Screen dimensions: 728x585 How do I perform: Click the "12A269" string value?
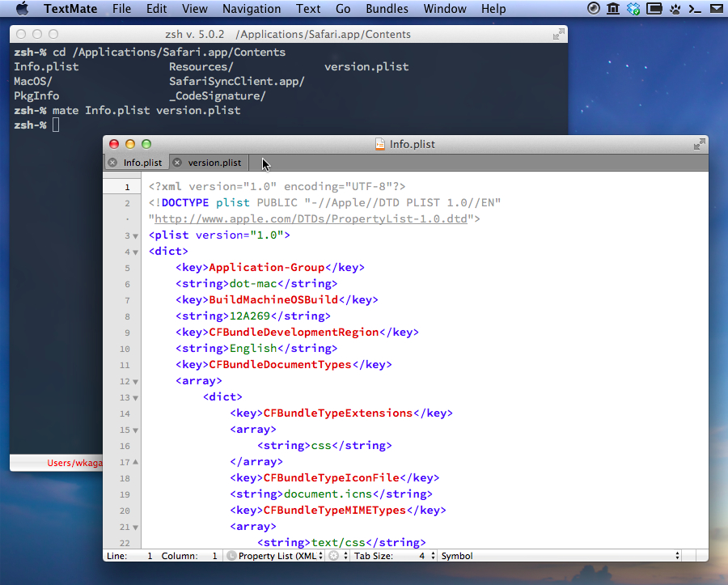click(250, 316)
